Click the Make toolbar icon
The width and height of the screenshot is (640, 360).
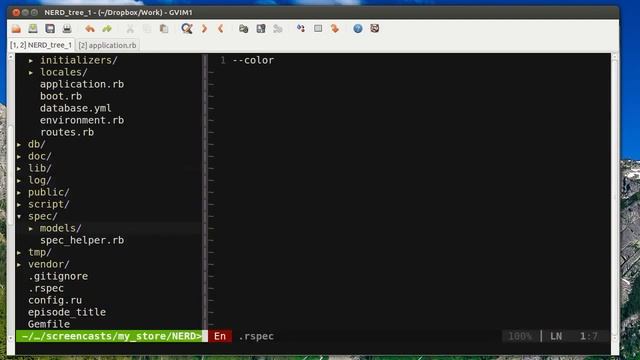[301, 29]
